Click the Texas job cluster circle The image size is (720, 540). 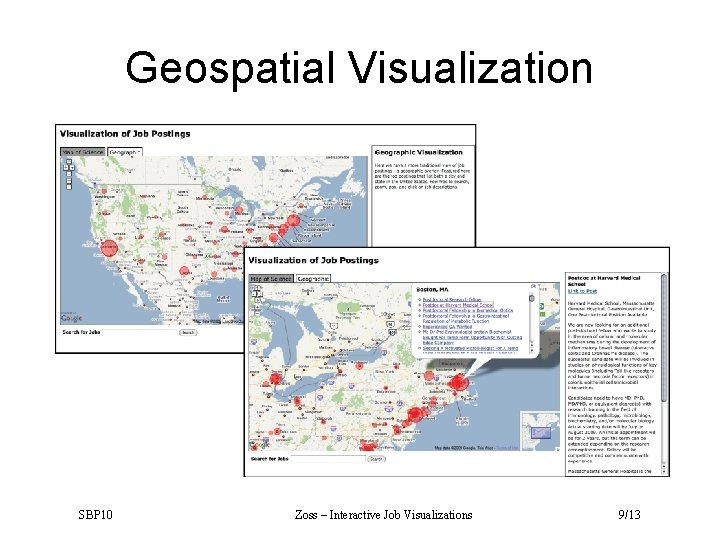coord(185,271)
